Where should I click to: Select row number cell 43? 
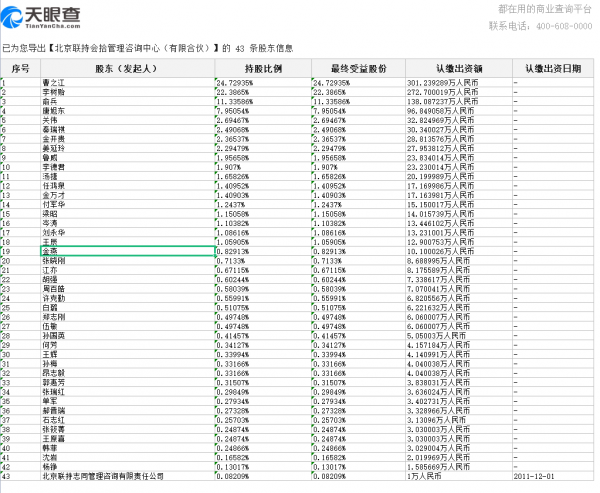[x=21, y=477]
